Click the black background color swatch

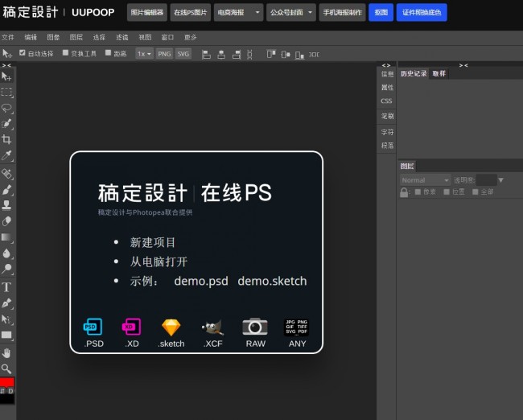tap(7, 399)
